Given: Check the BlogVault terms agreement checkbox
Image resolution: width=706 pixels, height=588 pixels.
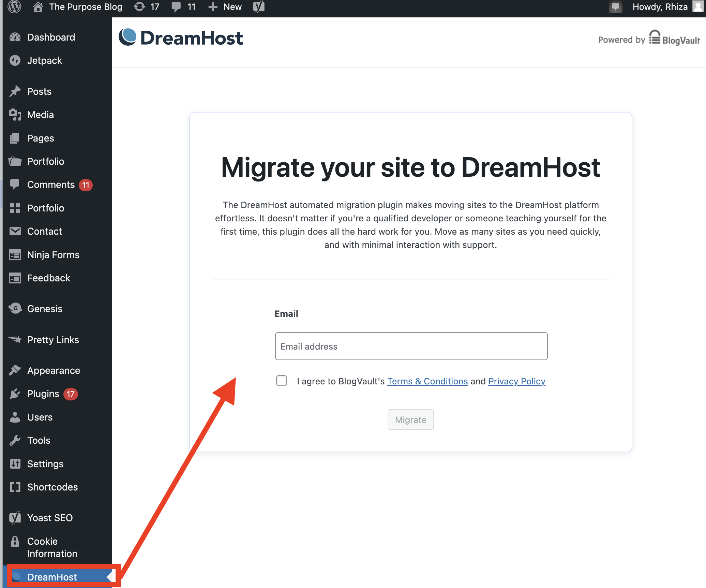Looking at the screenshot, I should [x=281, y=381].
